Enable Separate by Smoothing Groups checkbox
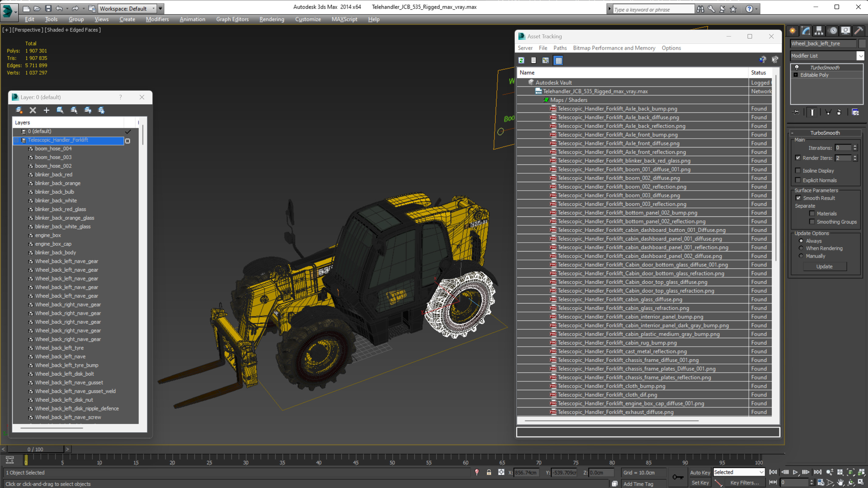This screenshot has height=488, width=868. click(x=812, y=222)
